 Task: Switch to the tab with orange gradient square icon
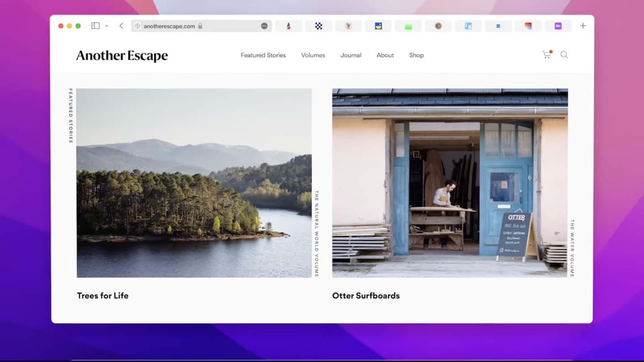tap(528, 26)
